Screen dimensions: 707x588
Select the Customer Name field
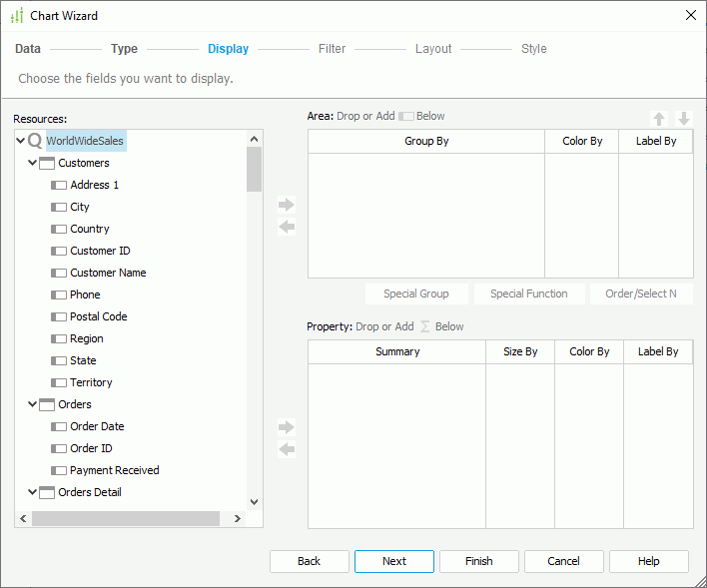108,273
